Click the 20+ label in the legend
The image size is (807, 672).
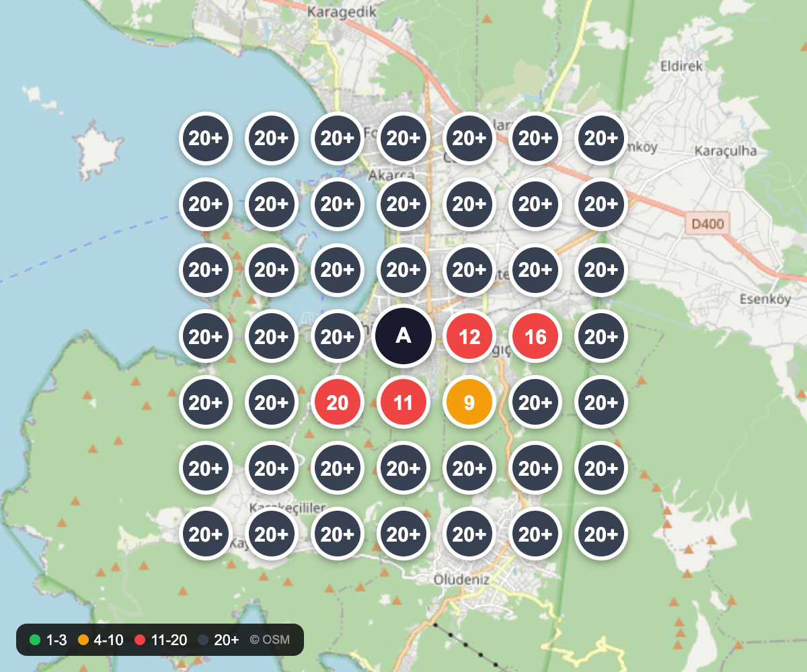[226, 640]
